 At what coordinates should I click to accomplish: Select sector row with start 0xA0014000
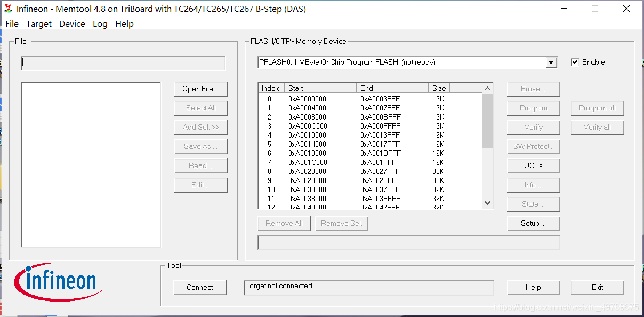(371, 145)
